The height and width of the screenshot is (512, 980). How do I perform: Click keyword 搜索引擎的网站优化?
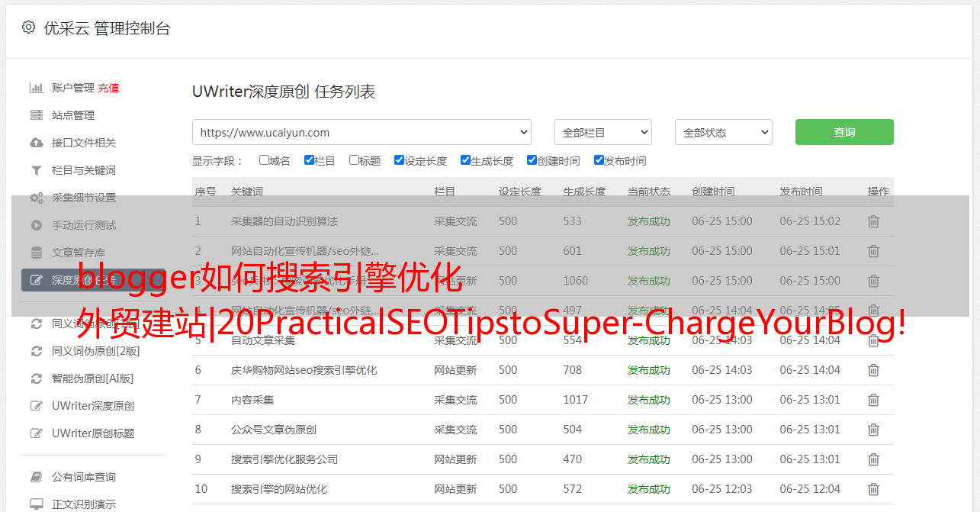coord(279,489)
